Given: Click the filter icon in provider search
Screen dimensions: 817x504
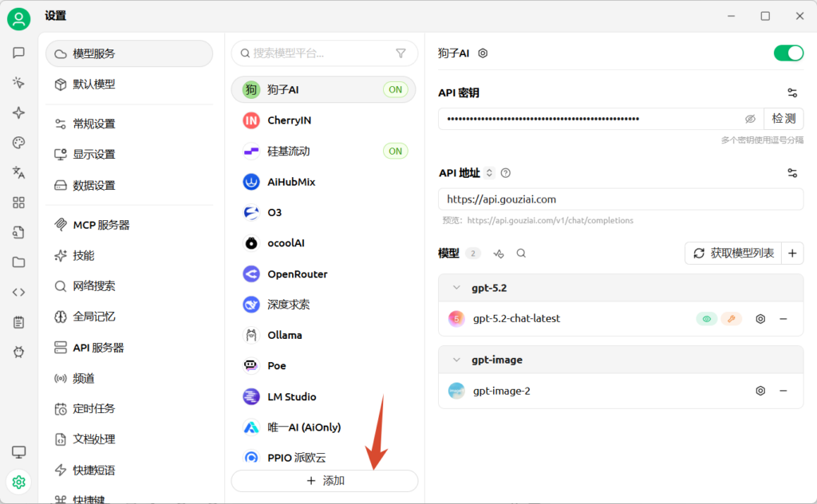Looking at the screenshot, I should click(401, 53).
